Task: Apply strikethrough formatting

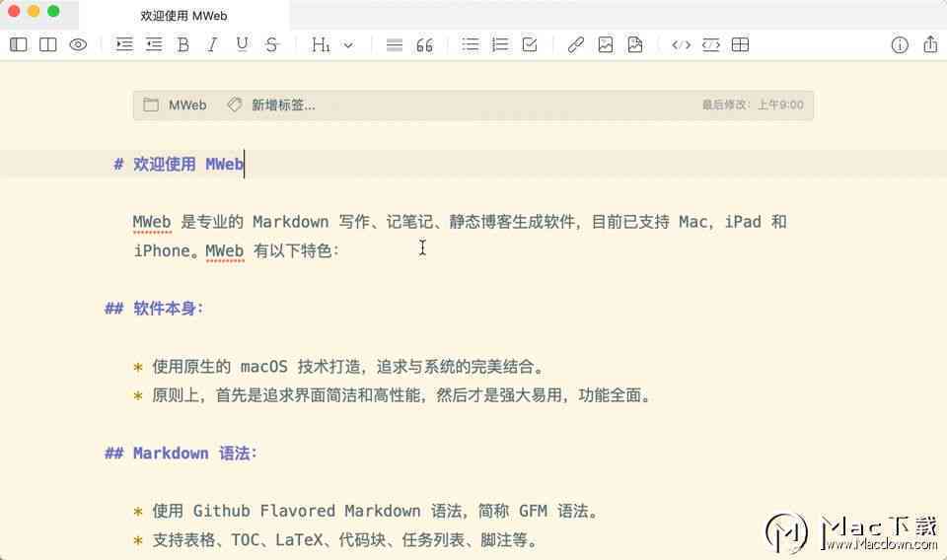Action: (x=272, y=44)
